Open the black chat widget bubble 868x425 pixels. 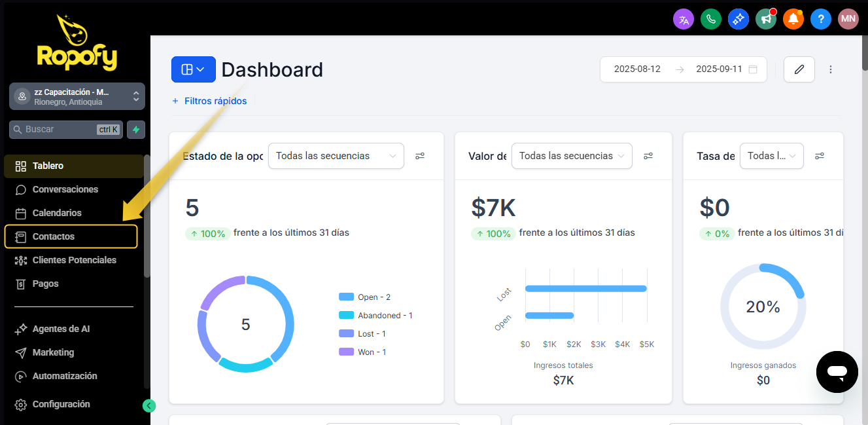(837, 372)
